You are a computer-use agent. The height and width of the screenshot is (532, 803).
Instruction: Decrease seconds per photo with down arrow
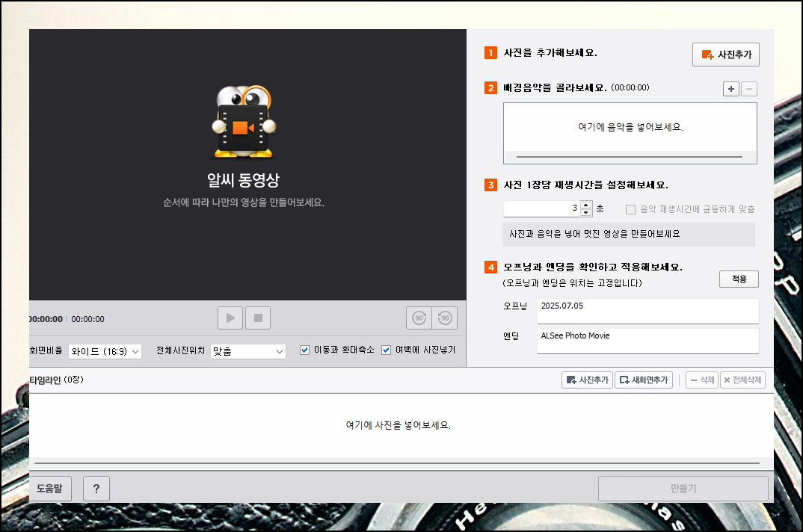(x=586, y=212)
